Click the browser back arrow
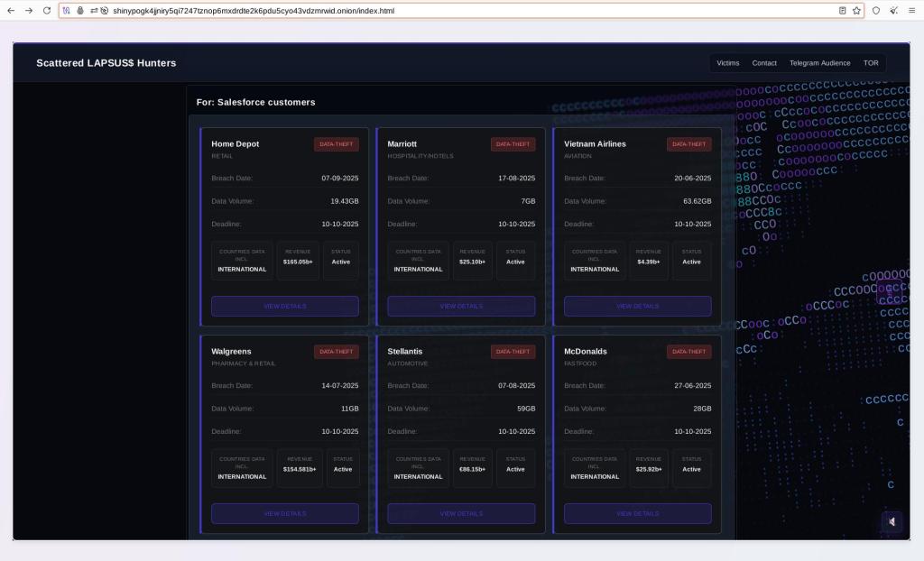Screen dimensions: 924x561 click(11, 11)
